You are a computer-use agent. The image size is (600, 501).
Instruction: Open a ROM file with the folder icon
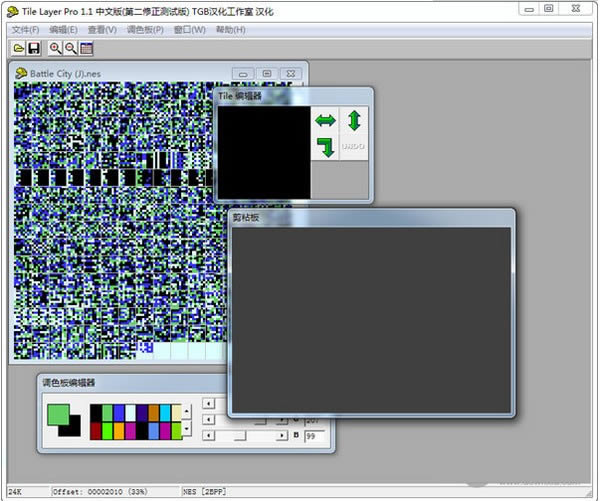(x=18, y=48)
